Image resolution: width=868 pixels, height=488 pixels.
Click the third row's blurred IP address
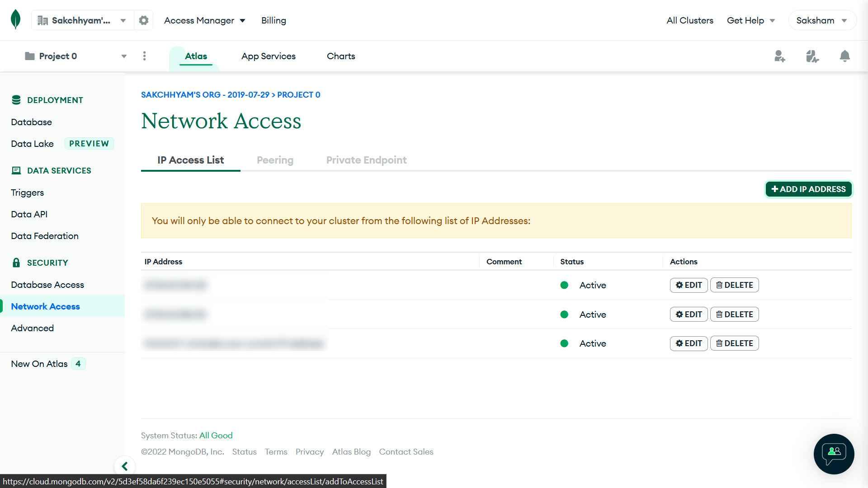tap(234, 343)
